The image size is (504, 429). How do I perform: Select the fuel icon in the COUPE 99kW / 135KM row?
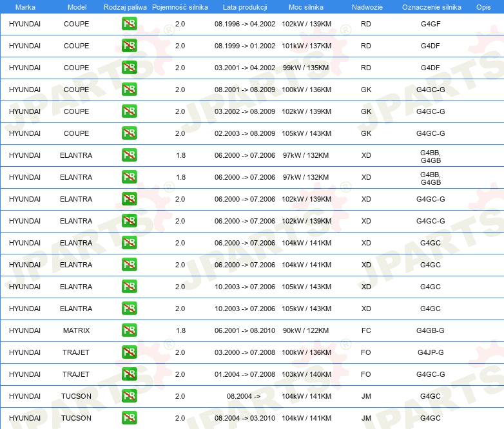(129, 68)
